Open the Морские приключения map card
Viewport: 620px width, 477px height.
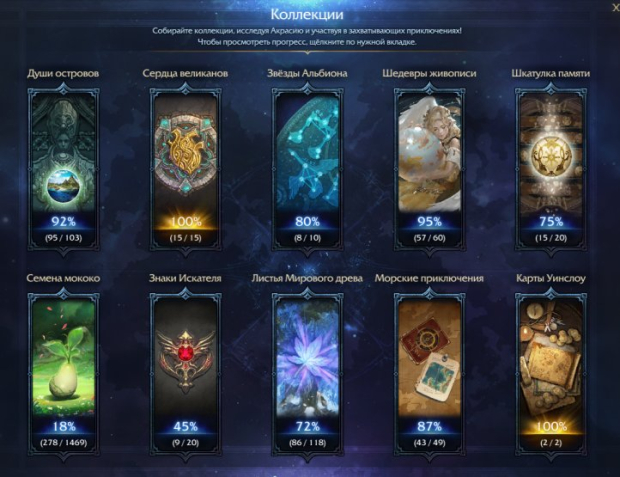point(429,375)
